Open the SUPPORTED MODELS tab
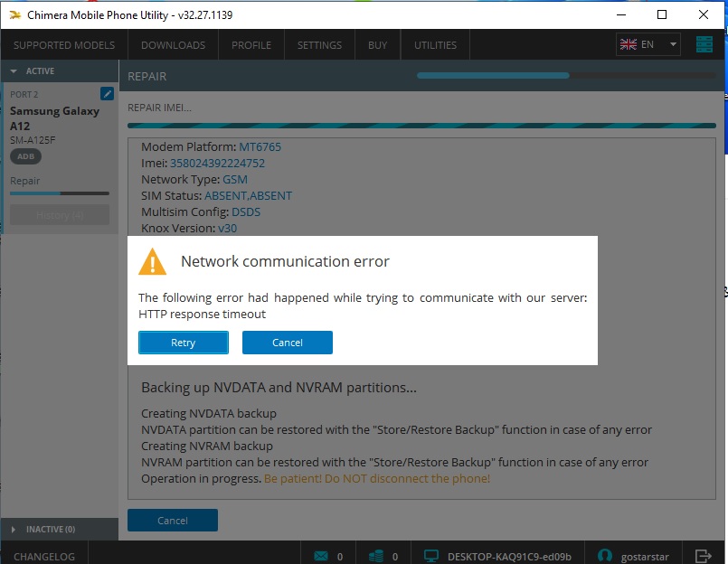 tap(64, 45)
